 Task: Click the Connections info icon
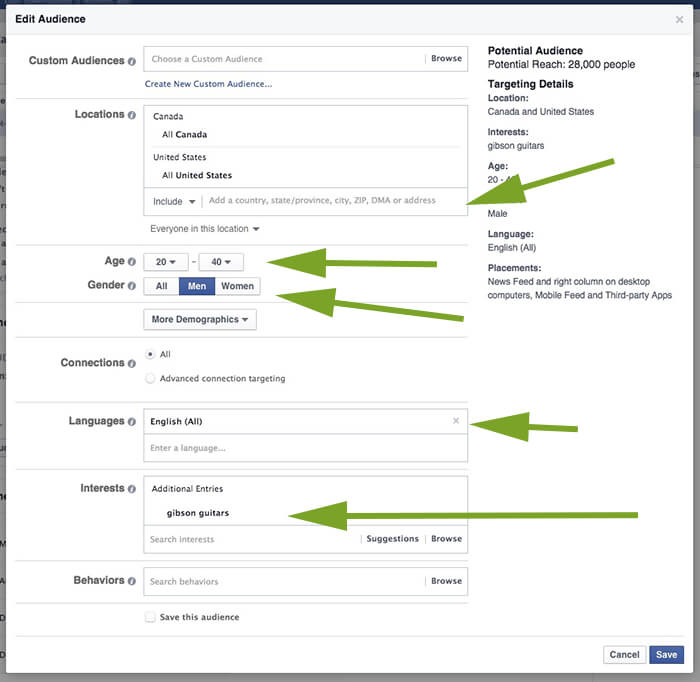[132, 363]
